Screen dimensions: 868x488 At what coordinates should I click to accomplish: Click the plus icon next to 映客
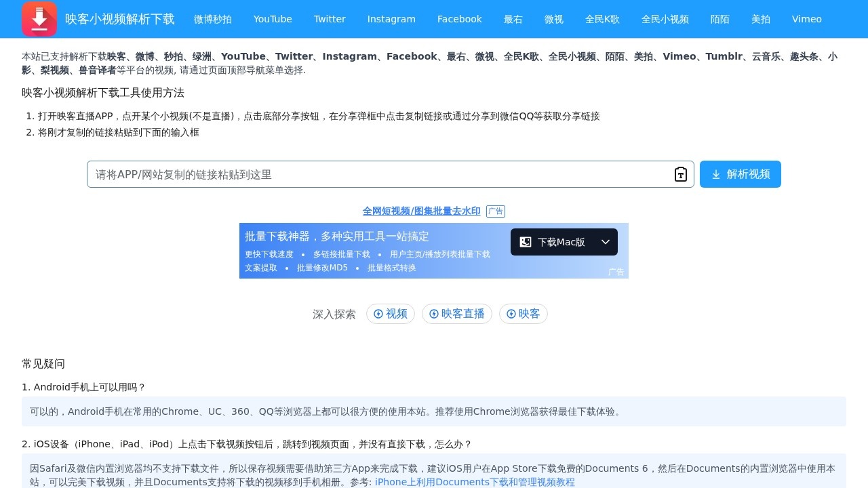pyautogui.click(x=511, y=314)
